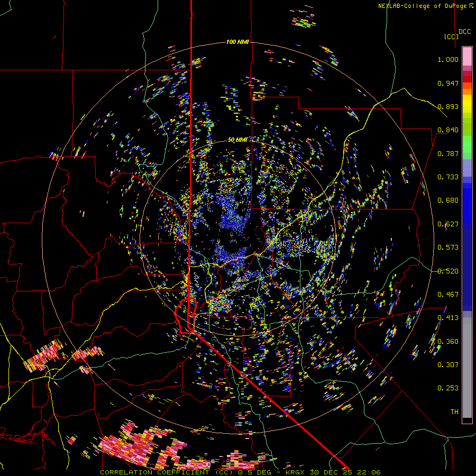The width and height of the screenshot is (476, 476).
Task: Click the red band on the color scale
Action: coord(467,79)
